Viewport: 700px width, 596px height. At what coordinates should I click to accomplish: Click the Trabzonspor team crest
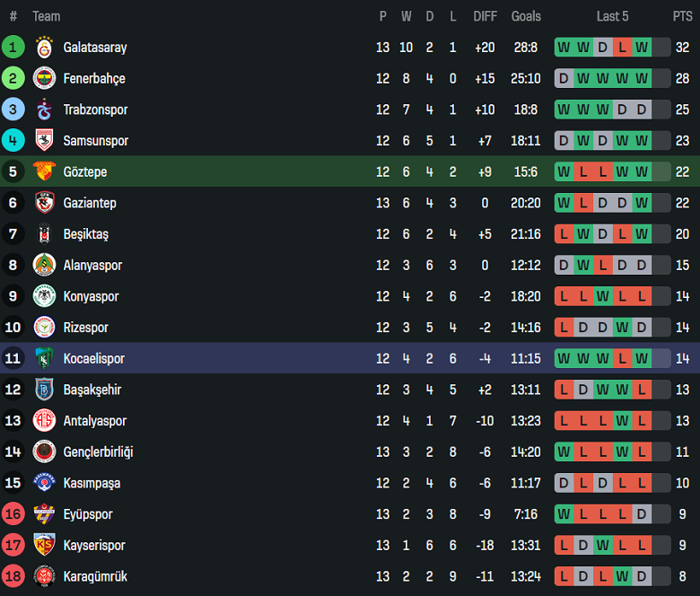click(44, 110)
